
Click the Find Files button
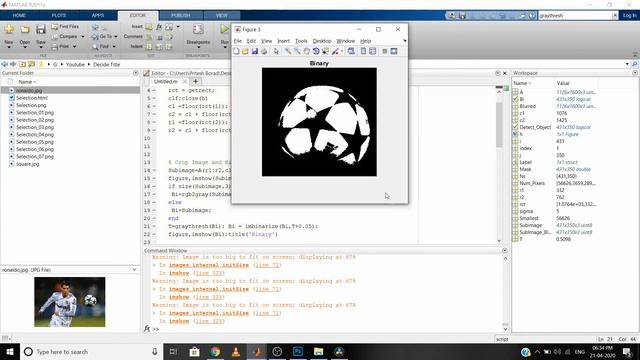click(x=65, y=27)
